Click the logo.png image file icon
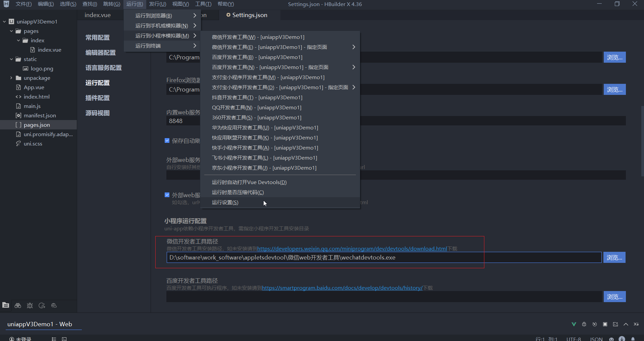Screen dimensions: 644x341 pyautogui.click(x=25, y=68)
